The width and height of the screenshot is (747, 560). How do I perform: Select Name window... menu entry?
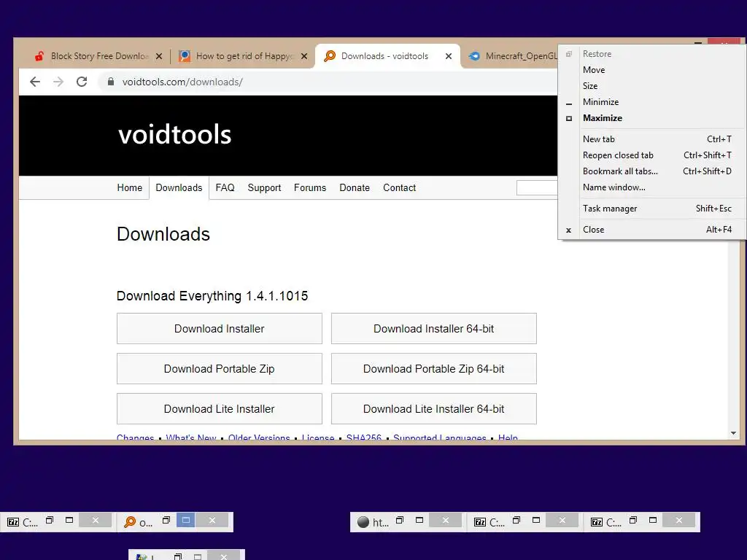(x=652, y=187)
